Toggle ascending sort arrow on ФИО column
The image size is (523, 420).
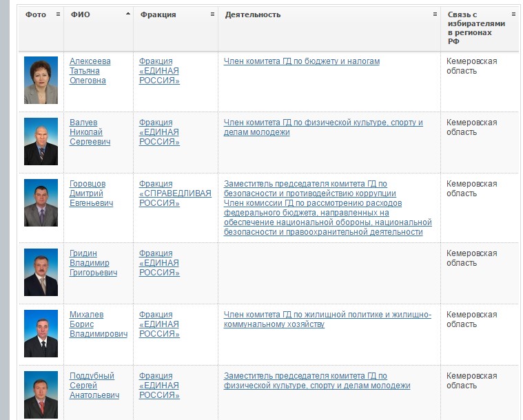click(127, 14)
